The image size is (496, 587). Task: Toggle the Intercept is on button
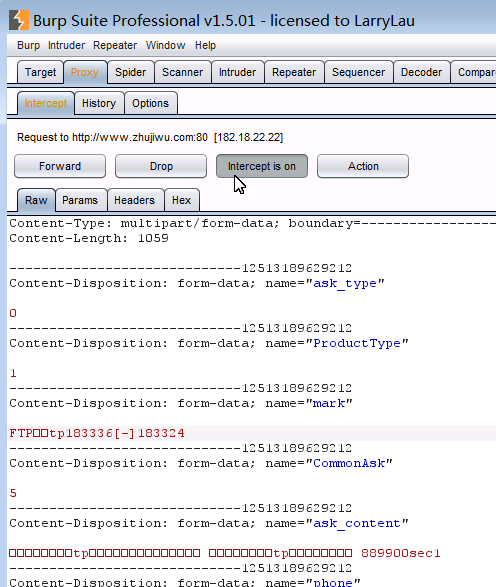click(262, 166)
